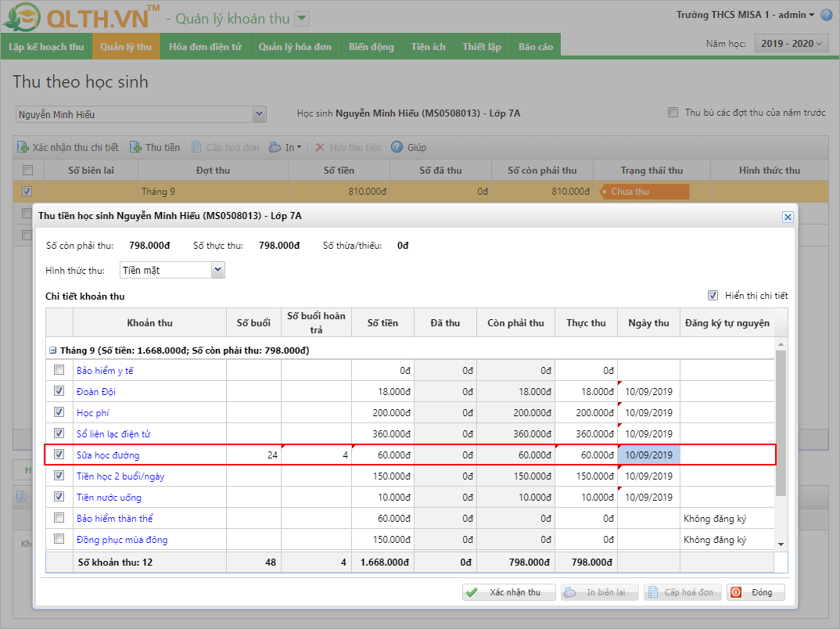The width and height of the screenshot is (840, 629).
Task: Click the Tiền học 2 buổi/ngày link
Action: coord(120,476)
